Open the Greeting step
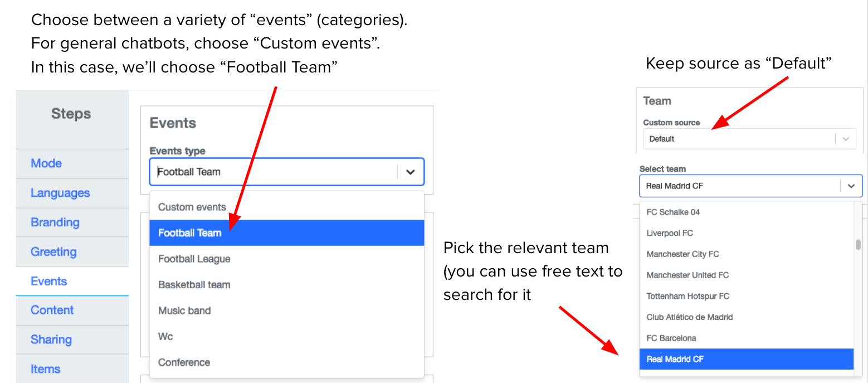Screen dimensions: 868x383 [x=53, y=252]
